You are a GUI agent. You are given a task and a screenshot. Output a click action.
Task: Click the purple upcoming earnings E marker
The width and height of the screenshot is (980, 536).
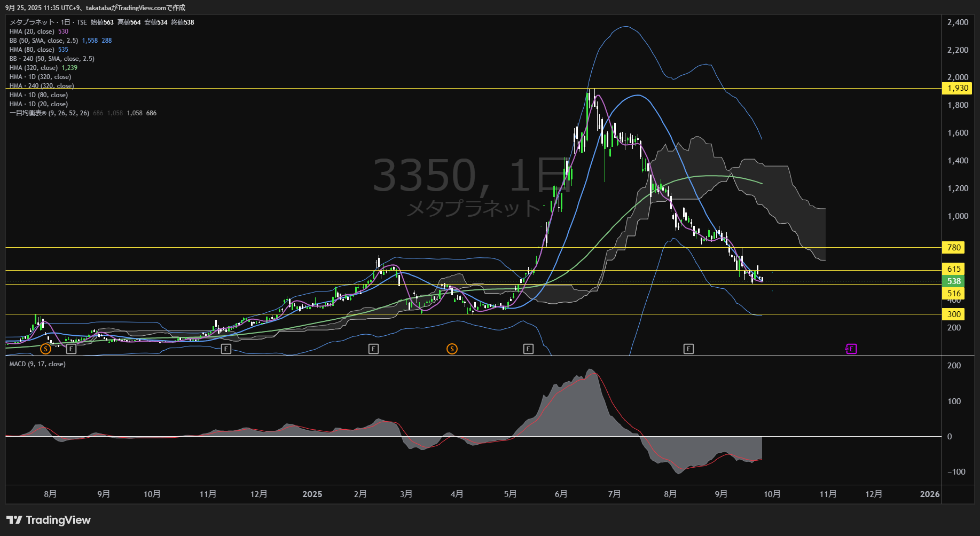pyautogui.click(x=851, y=349)
